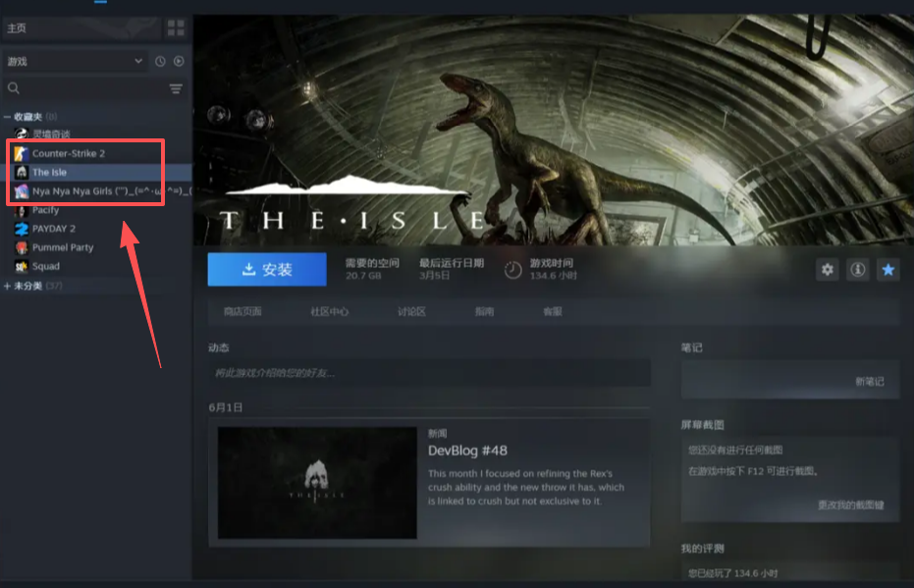Focus the library search field
The image size is (914, 588).
93,88
